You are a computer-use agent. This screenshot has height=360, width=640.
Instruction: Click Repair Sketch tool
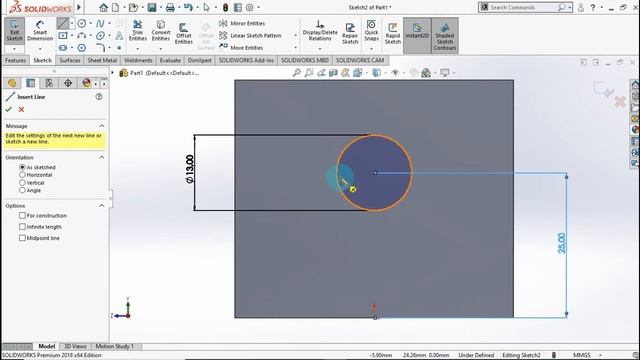[x=350, y=33]
